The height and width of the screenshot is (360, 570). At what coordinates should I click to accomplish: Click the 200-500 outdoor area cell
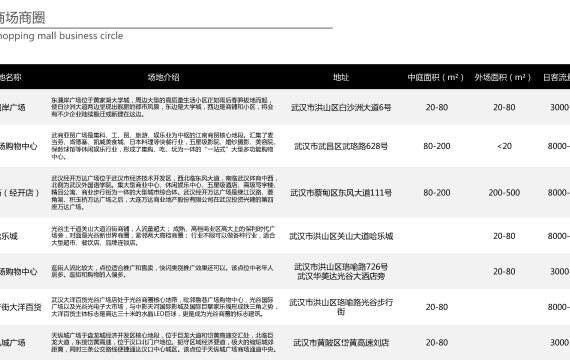pos(504,193)
